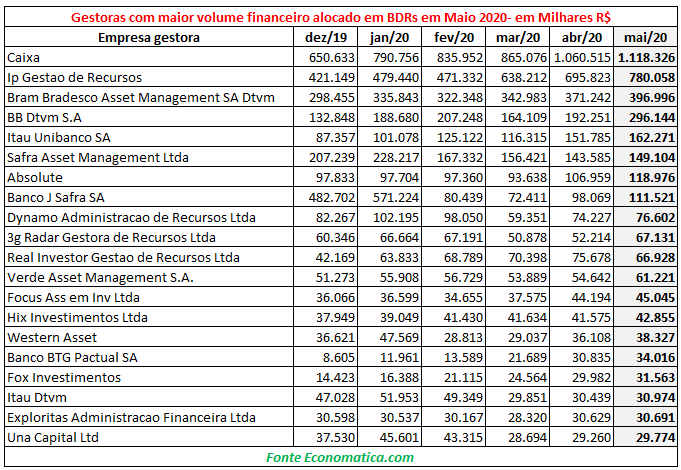681x470 pixels.
Task: Click the 'Fonte Economatica.com' source text
Action: pos(340,457)
